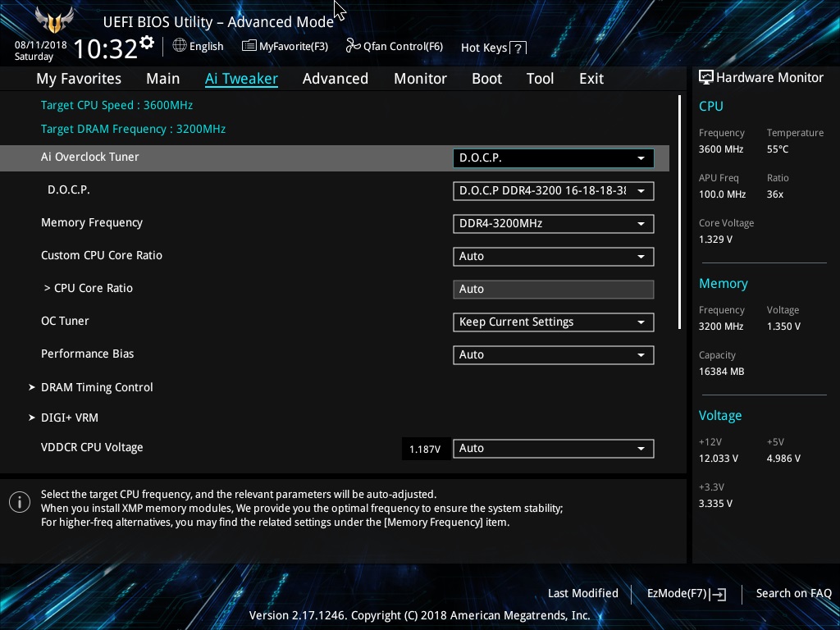Open the Memory Frequency dropdown

(554, 223)
